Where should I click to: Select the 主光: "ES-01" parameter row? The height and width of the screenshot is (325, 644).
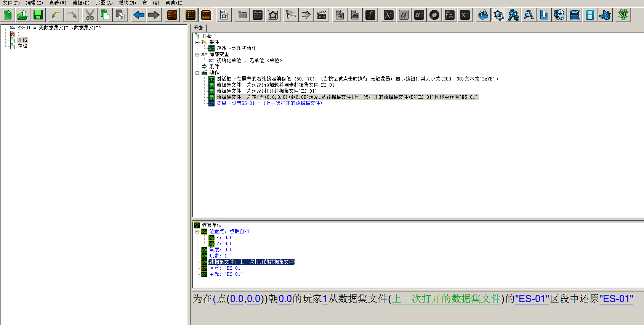click(226, 274)
